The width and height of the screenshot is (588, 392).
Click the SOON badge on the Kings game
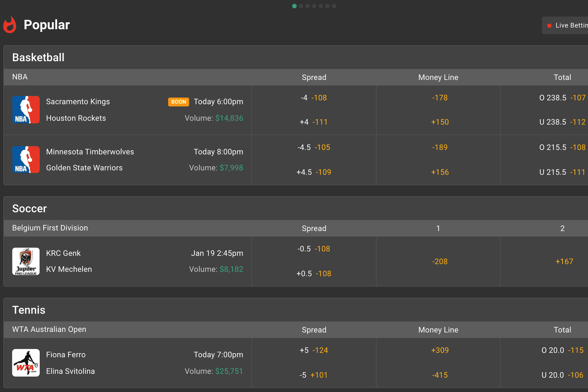[178, 102]
